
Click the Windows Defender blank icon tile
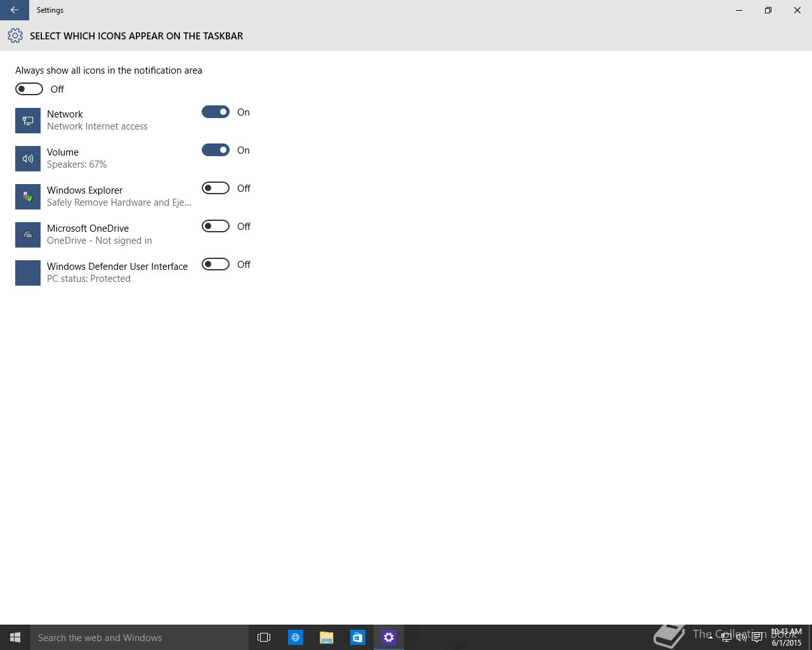(28, 273)
